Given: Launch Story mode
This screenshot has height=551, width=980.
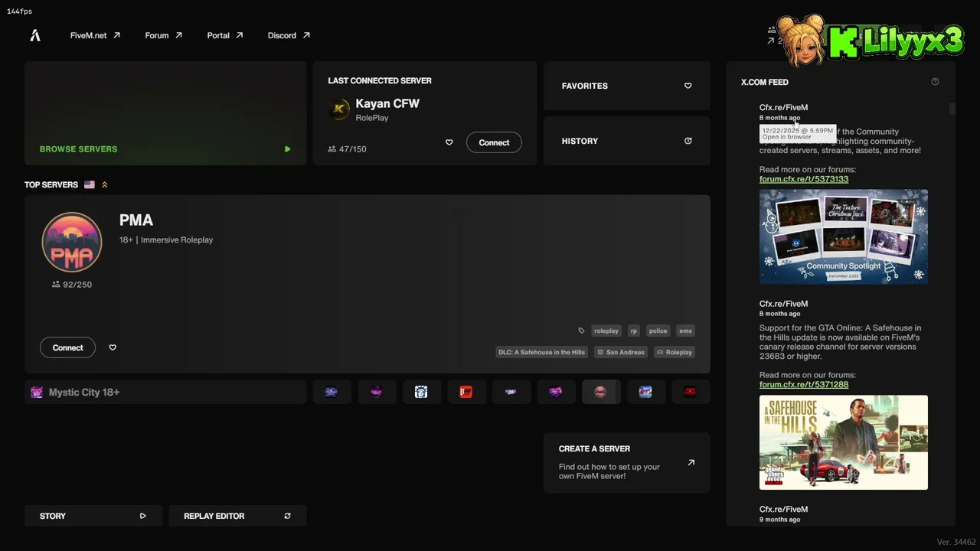Looking at the screenshot, I should [93, 516].
